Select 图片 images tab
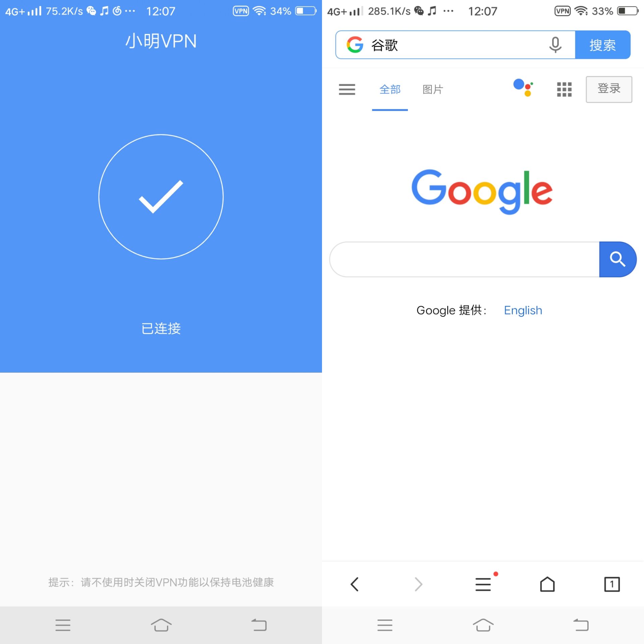 tap(433, 90)
